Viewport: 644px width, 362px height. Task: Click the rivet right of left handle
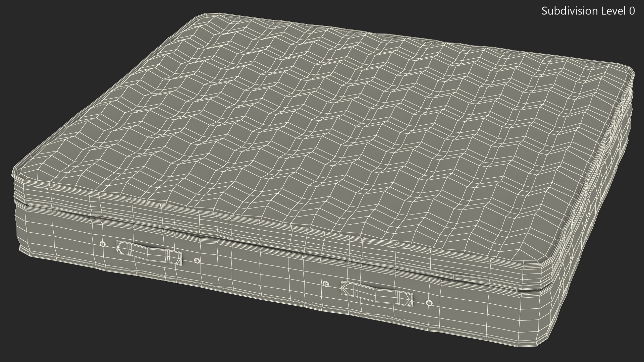(x=197, y=260)
